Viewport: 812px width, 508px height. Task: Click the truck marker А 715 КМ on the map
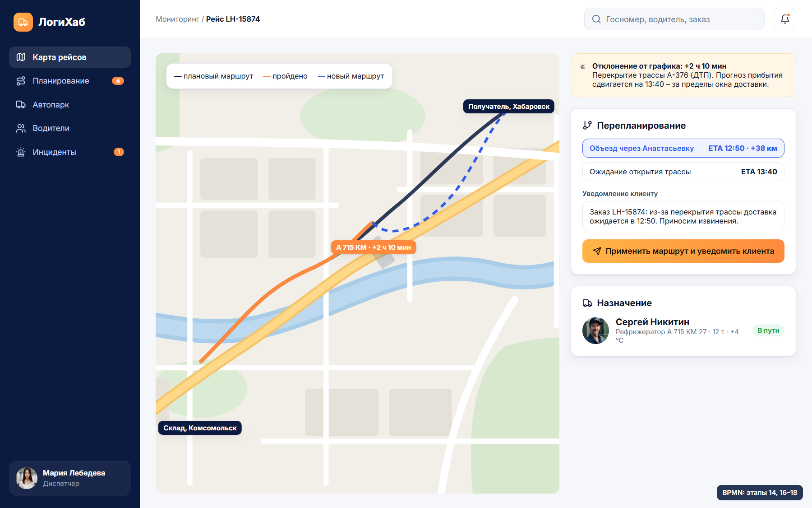tap(374, 247)
